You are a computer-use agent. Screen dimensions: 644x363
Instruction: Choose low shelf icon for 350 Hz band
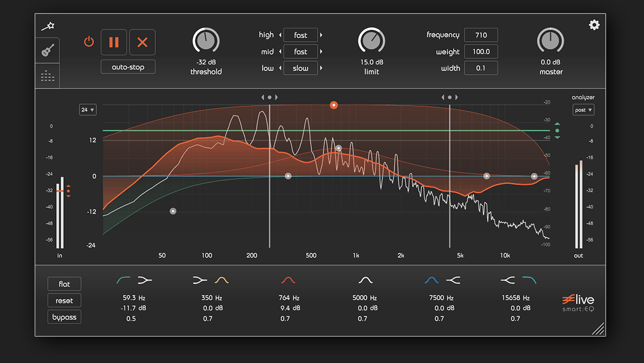(200, 280)
